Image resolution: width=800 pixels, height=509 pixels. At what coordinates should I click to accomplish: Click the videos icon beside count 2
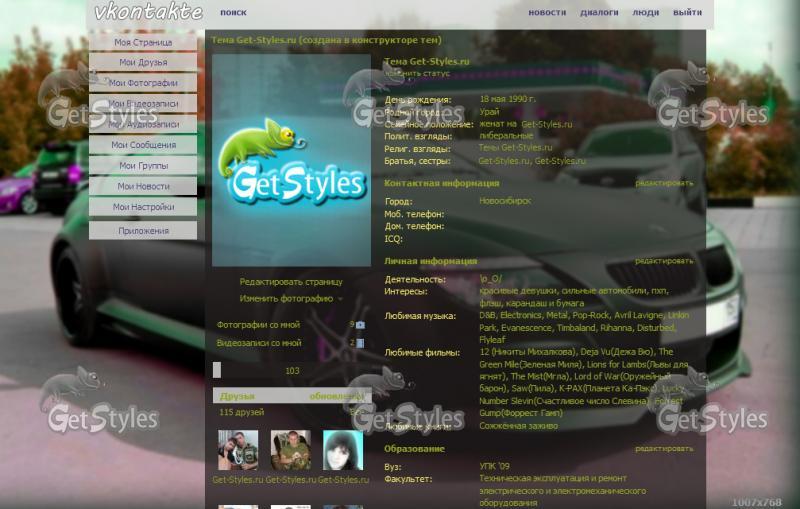(x=360, y=343)
